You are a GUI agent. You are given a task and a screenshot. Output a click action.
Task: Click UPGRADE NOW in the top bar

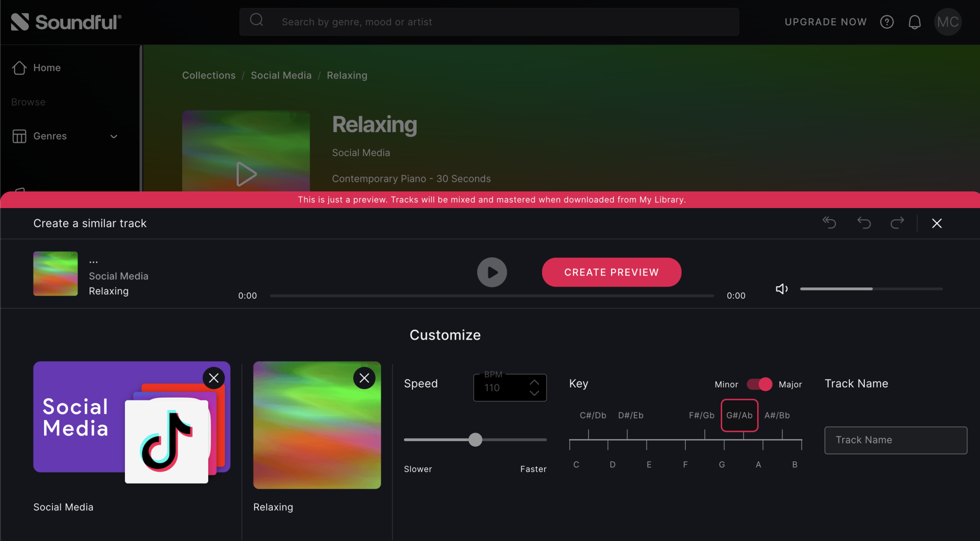point(825,22)
